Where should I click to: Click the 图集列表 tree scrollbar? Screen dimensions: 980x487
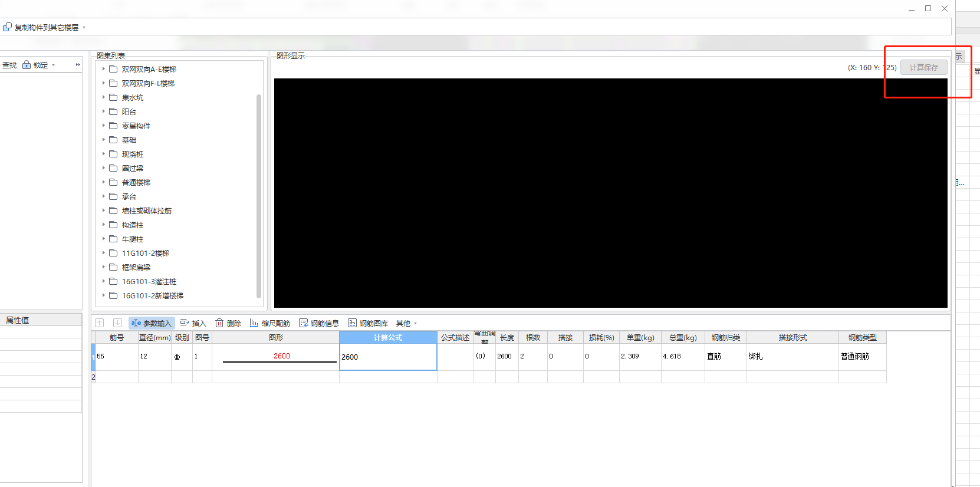tap(259, 196)
